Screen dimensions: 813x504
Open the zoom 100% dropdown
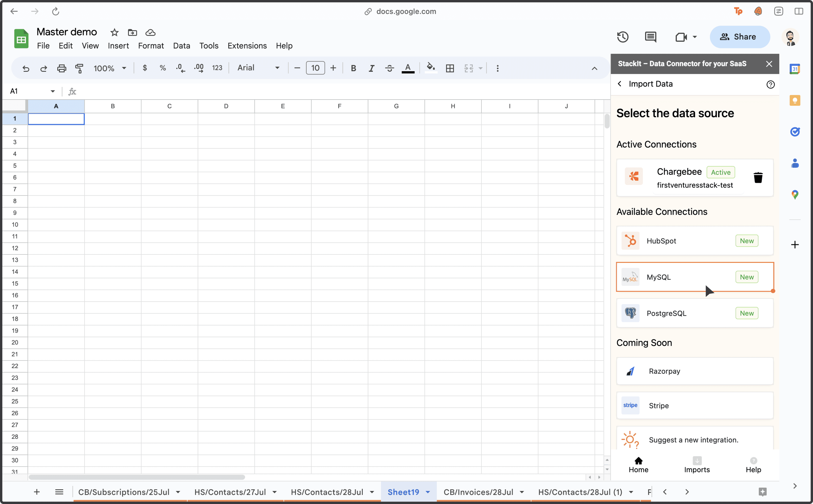tap(110, 68)
